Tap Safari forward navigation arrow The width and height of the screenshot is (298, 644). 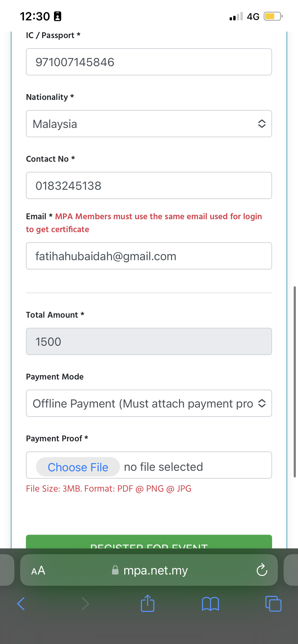(85, 604)
